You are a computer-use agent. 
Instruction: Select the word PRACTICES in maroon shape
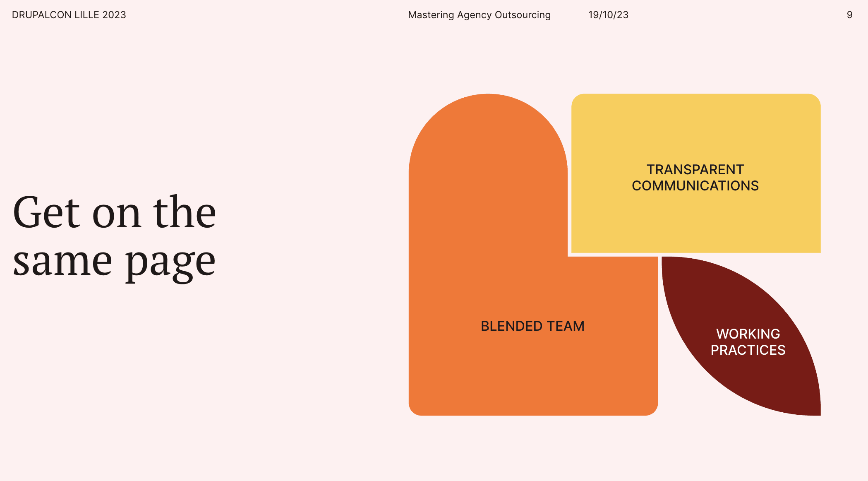[x=748, y=350]
